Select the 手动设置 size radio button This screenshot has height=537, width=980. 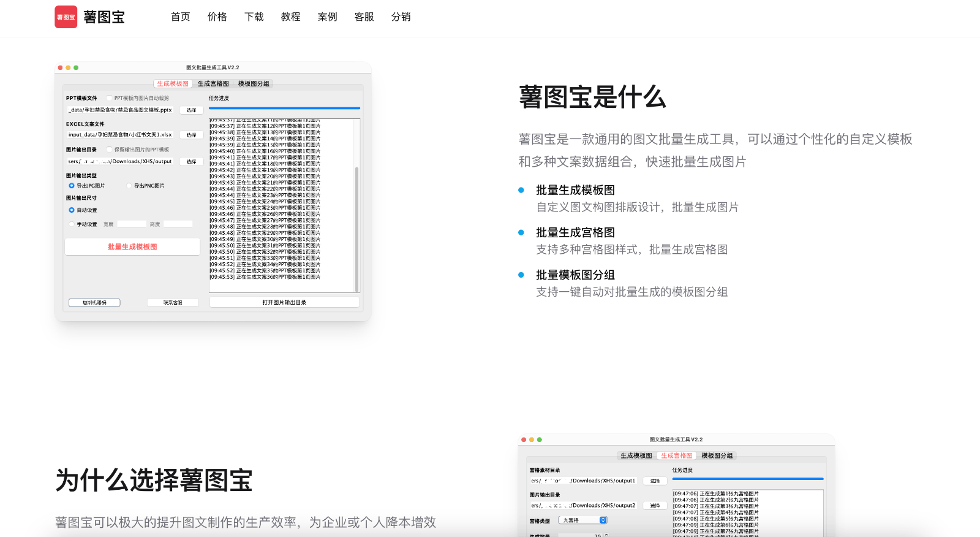72,224
